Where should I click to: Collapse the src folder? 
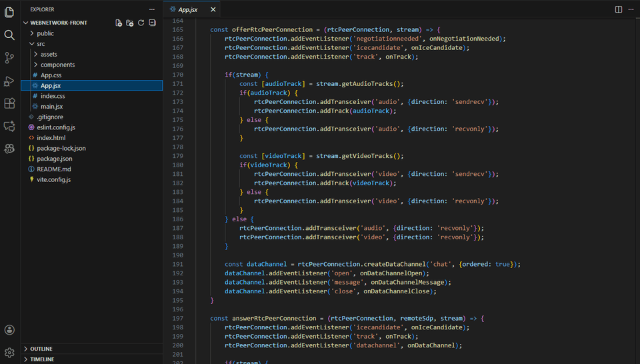click(41, 43)
